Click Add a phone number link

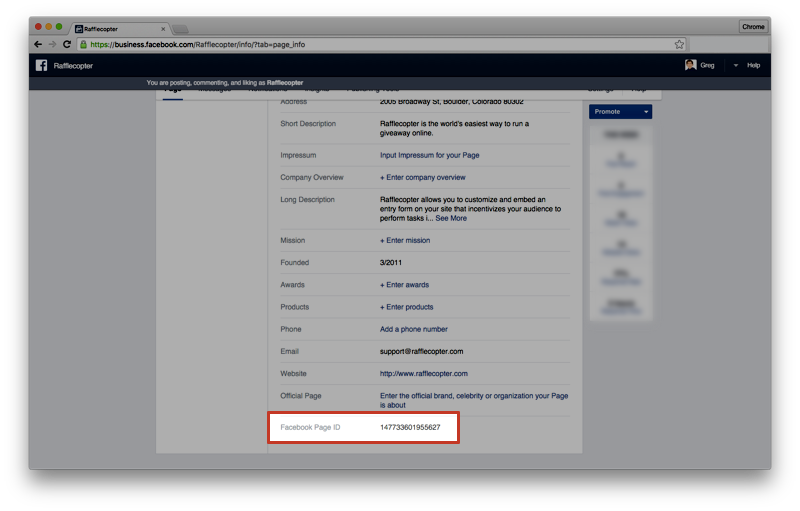coord(413,329)
